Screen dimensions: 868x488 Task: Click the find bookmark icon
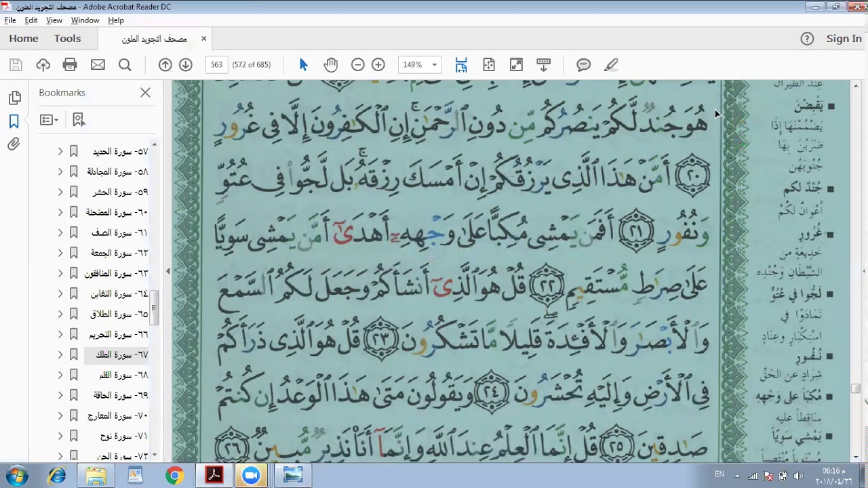click(x=79, y=120)
